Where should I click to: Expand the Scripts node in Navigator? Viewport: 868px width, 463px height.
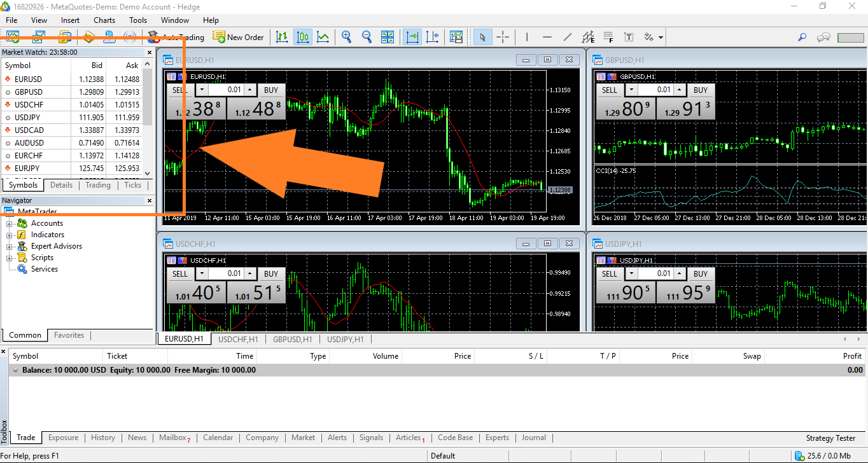point(10,258)
